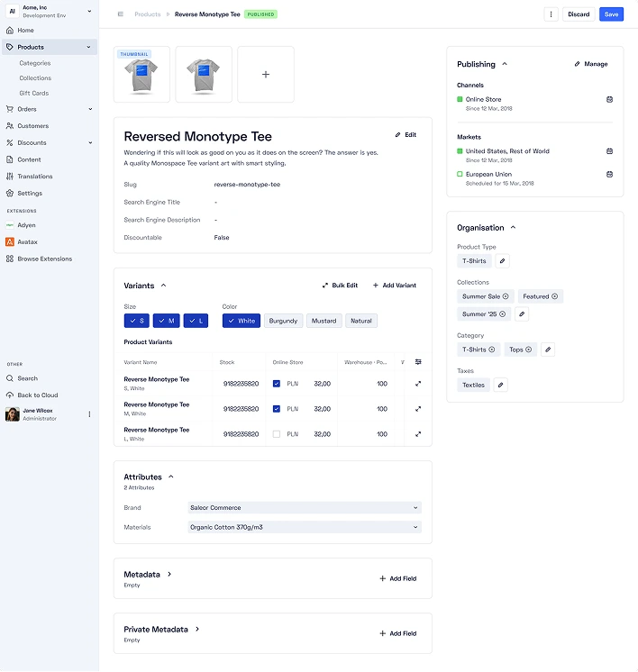
Task: Click the Discard button
Action: point(579,14)
